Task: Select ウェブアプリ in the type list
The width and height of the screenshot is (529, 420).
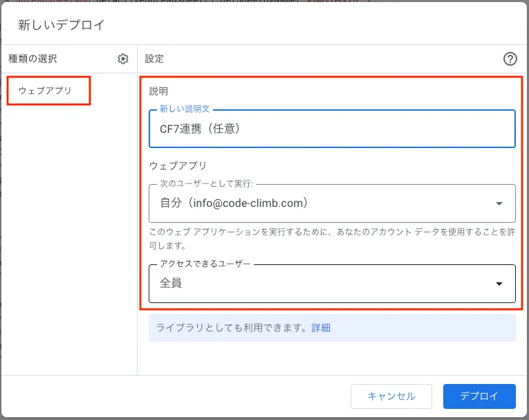Action: [45, 91]
